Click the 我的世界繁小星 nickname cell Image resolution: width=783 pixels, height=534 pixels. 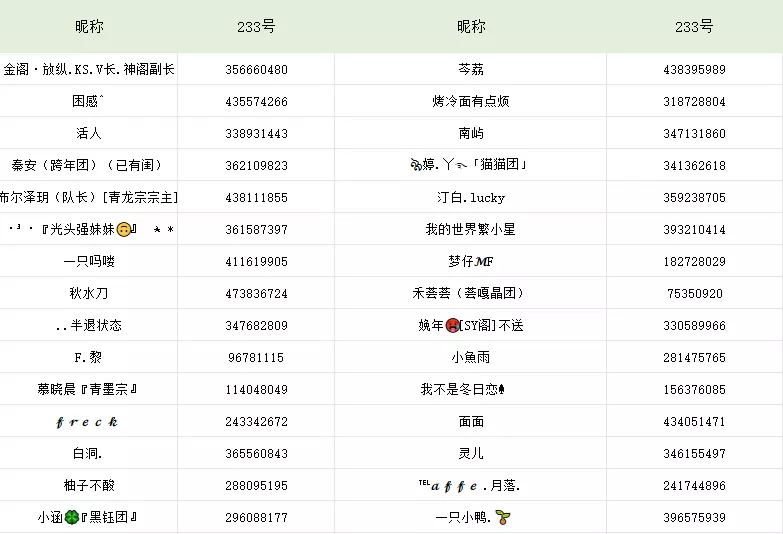(x=470, y=230)
